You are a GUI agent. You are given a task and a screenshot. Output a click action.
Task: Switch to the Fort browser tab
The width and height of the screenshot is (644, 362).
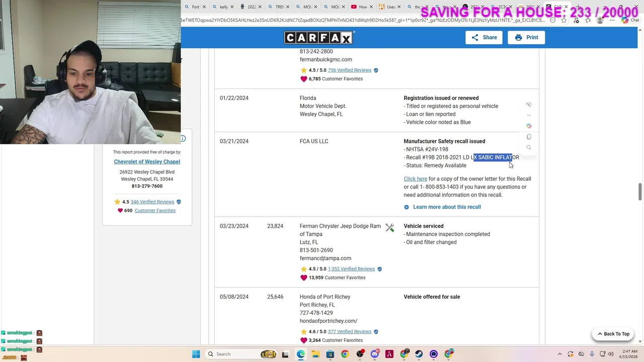[x=196, y=7]
